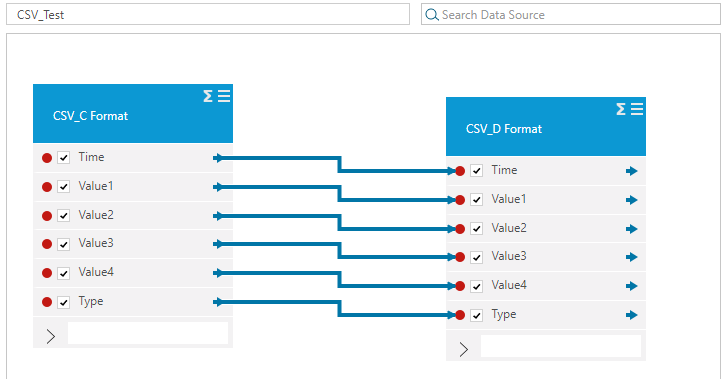Image resolution: width=725 pixels, height=379 pixels.
Task: Click the output arrow of Value3 in CSV_D Format
Action: coord(632,257)
